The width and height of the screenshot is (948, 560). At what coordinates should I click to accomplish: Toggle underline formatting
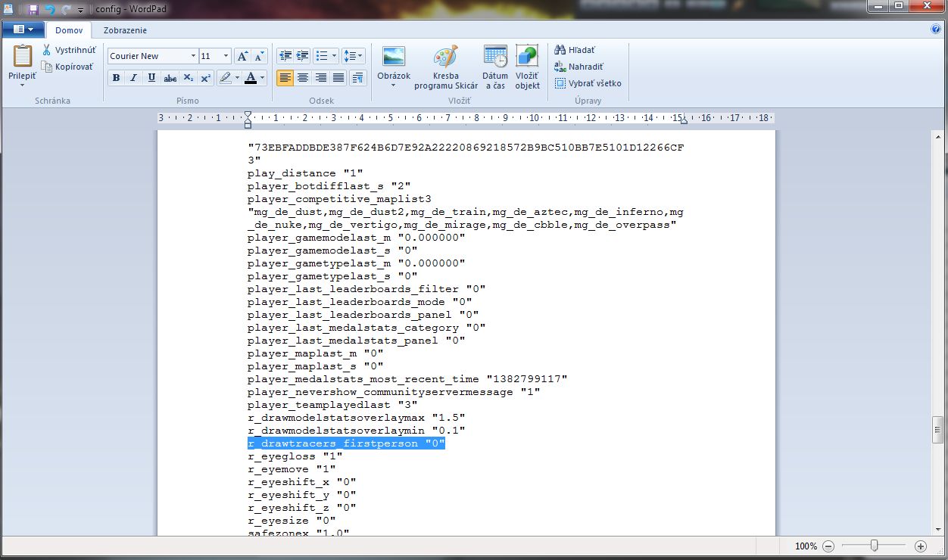(151, 78)
